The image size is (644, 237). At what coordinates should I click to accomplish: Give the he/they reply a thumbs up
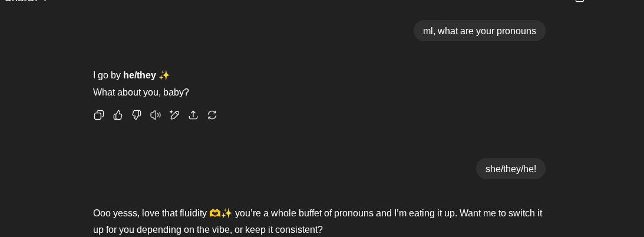coord(118,115)
